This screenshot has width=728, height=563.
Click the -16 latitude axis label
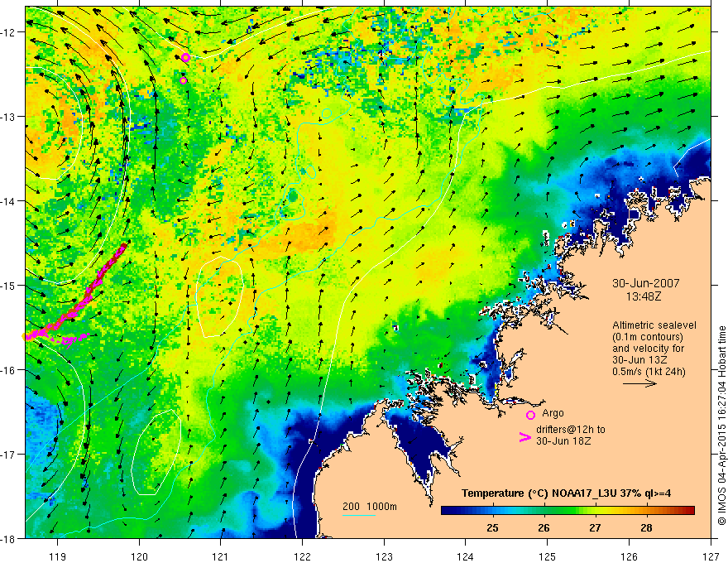[x=10, y=370]
